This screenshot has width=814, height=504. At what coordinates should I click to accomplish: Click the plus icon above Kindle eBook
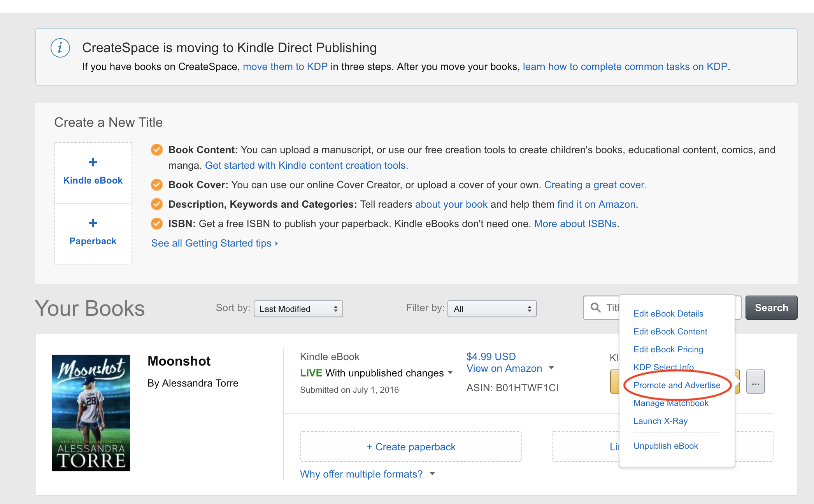click(93, 162)
